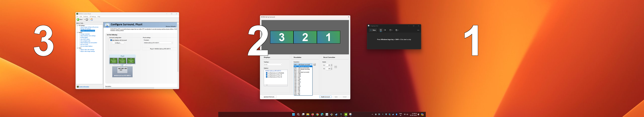
Task: Open the snipping mode shape dropdown
Action: coord(391,30)
